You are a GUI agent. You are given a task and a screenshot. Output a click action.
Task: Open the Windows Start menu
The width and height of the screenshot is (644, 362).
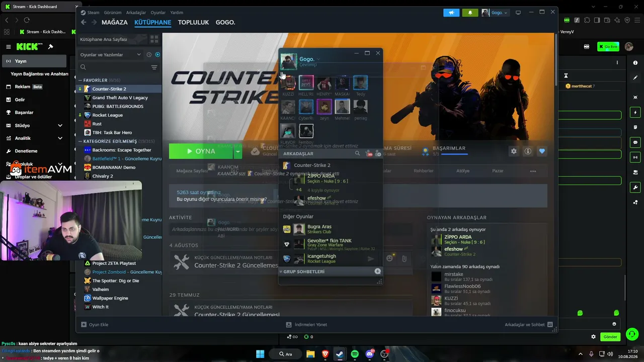260,354
